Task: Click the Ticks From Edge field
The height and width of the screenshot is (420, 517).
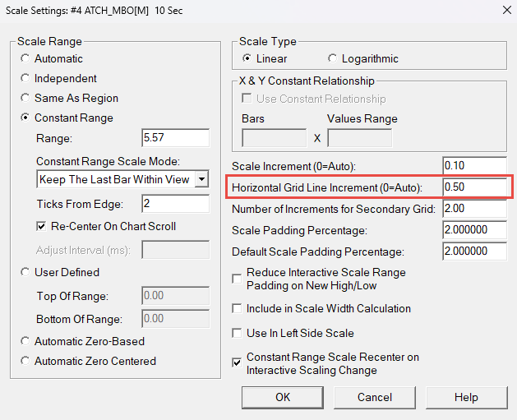Action: [175, 204]
